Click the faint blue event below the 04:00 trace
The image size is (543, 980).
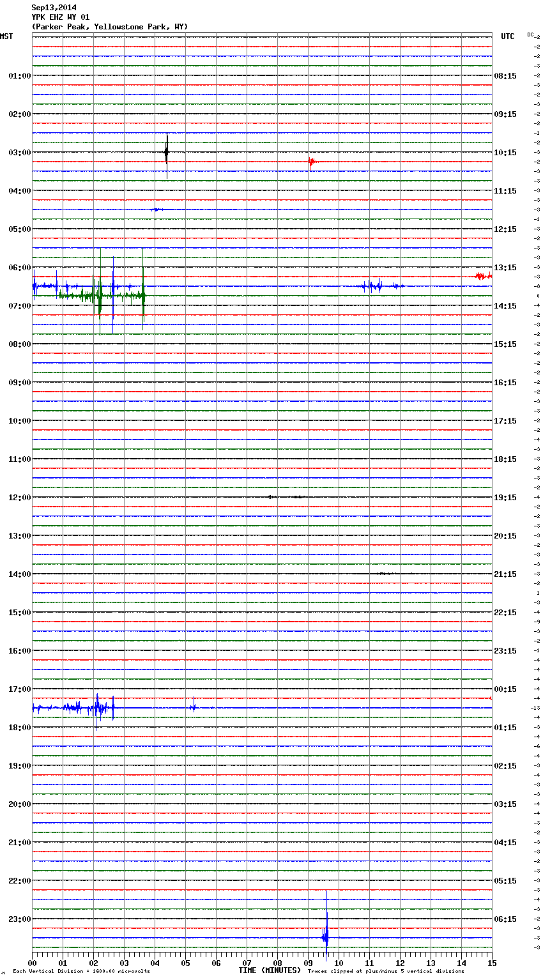(x=157, y=209)
